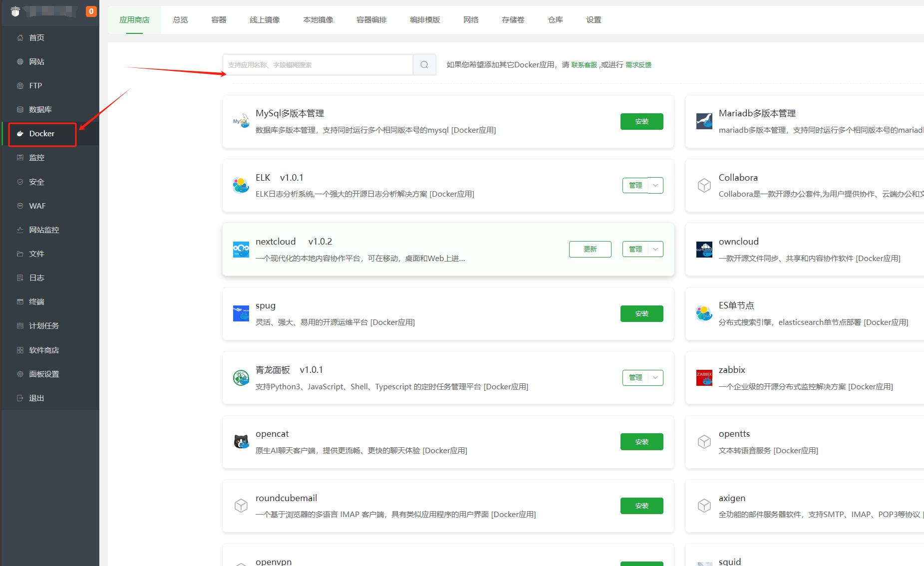Click 更新 for nextcloud
The image size is (924, 566).
coord(590,249)
